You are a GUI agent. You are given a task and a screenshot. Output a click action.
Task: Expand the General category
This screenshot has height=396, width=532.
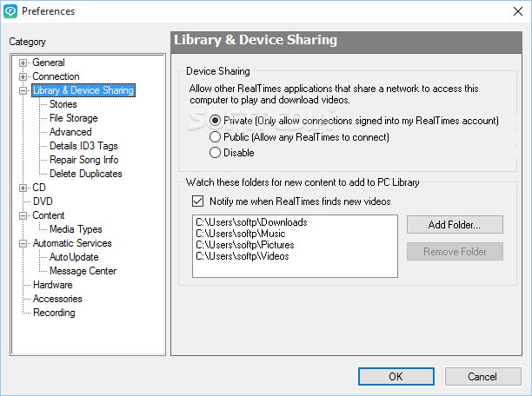[x=23, y=63]
